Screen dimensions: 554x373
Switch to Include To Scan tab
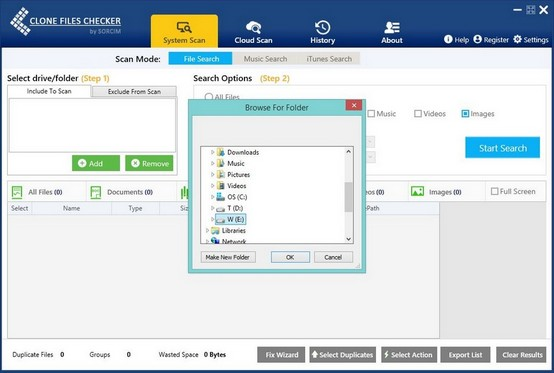pyautogui.click(x=49, y=91)
